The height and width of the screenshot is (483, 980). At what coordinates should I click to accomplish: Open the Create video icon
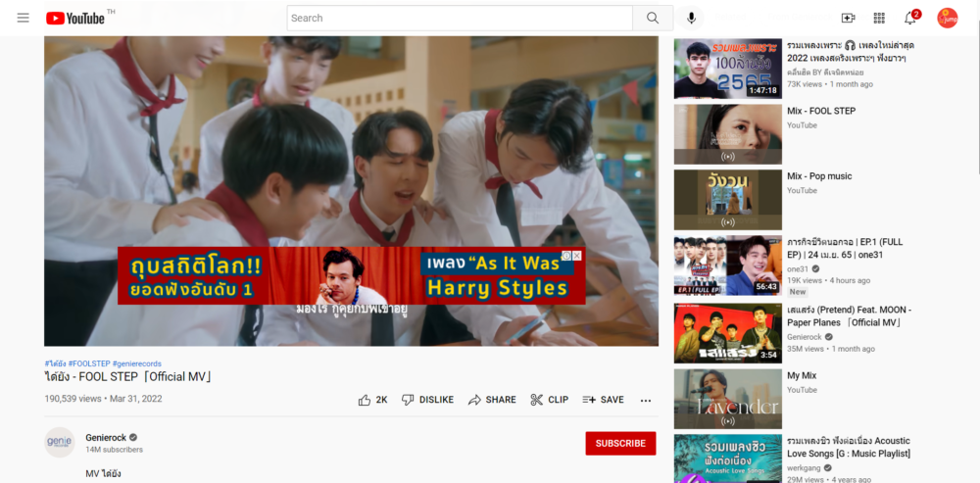848,18
